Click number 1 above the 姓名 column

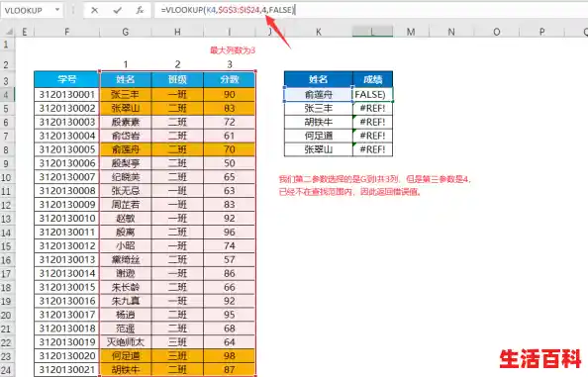click(x=126, y=64)
